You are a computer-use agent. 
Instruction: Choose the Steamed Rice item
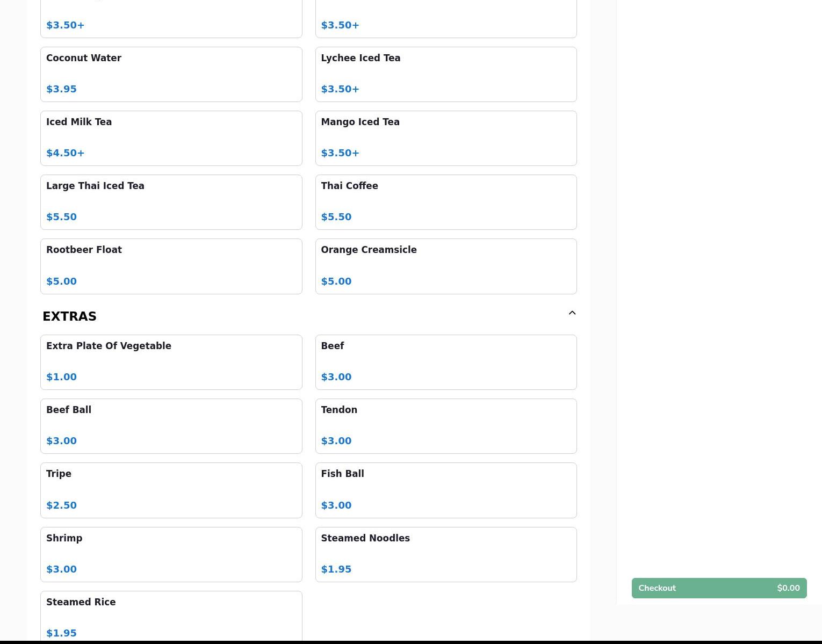click(171, 616)
